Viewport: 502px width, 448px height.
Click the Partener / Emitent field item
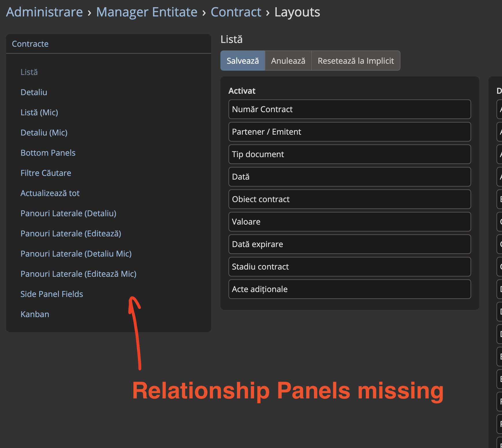tap(349, 132)
